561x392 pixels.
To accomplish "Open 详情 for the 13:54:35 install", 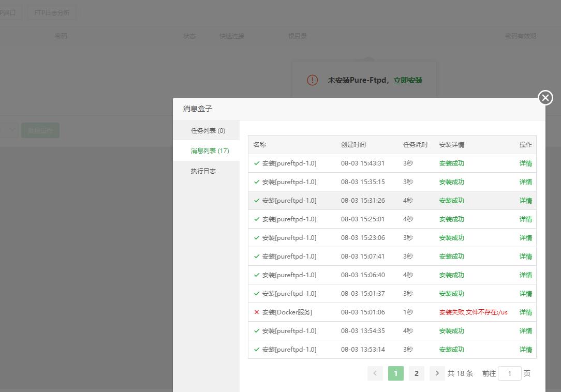I will 526,331.
